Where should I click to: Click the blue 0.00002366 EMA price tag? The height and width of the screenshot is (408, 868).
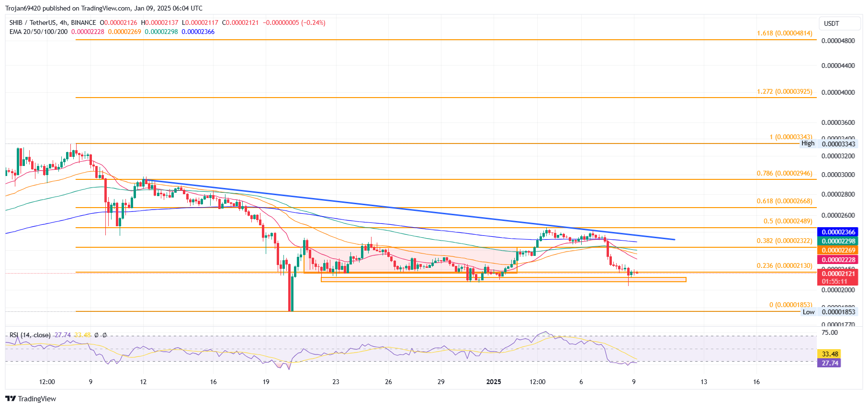838,232
